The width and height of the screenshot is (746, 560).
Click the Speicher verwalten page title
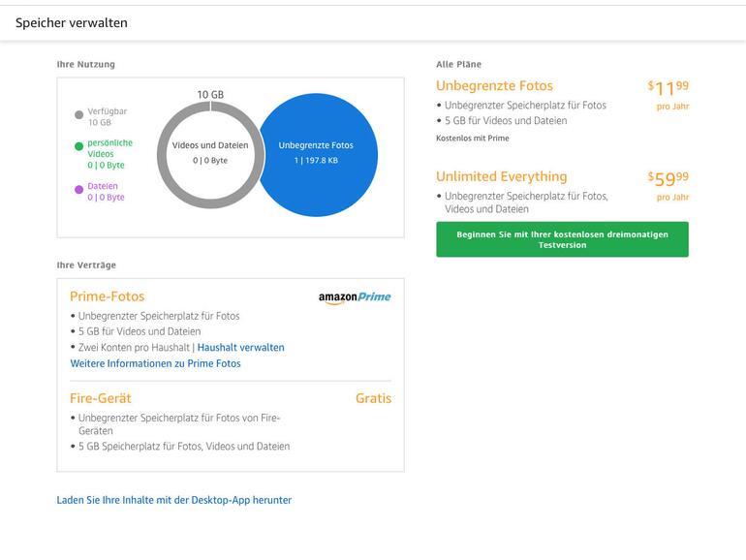coord(71,22)
